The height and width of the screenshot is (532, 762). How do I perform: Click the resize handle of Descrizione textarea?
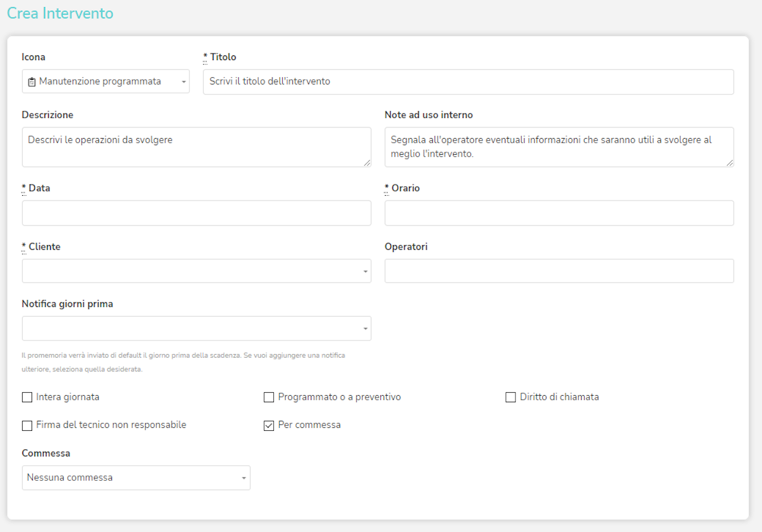click(x=367, y=163)
